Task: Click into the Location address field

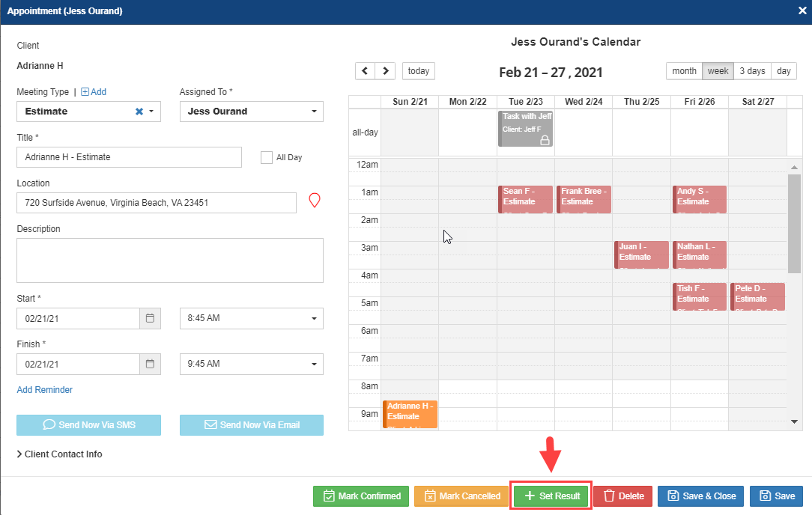Action: coord(157,203)
